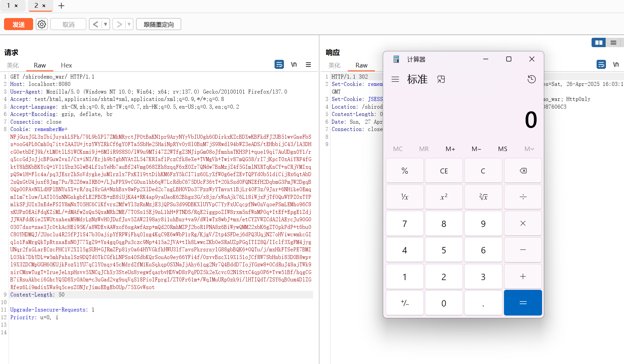
Task: Toggle newline display in the request panel
Action: [x=294, y=65]
